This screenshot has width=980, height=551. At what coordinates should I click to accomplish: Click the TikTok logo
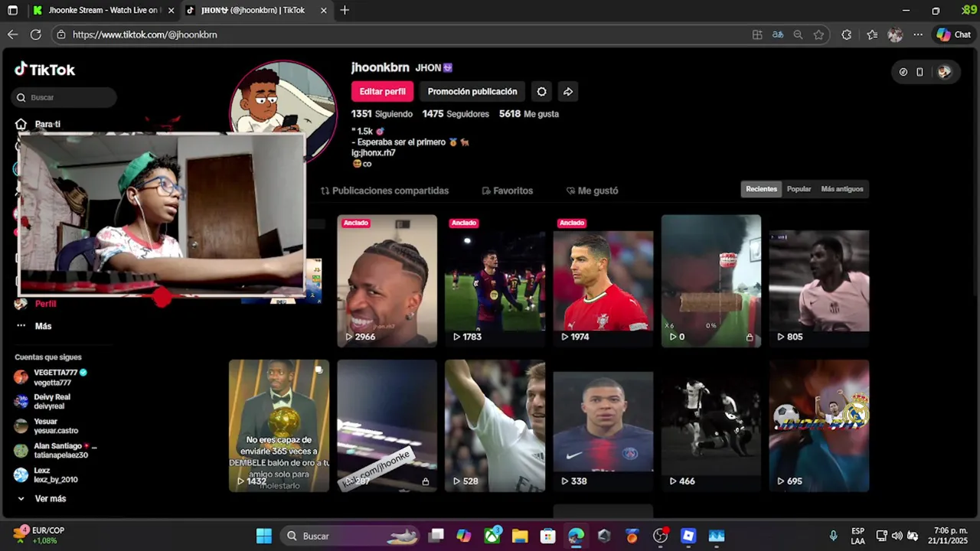[44, 70]
